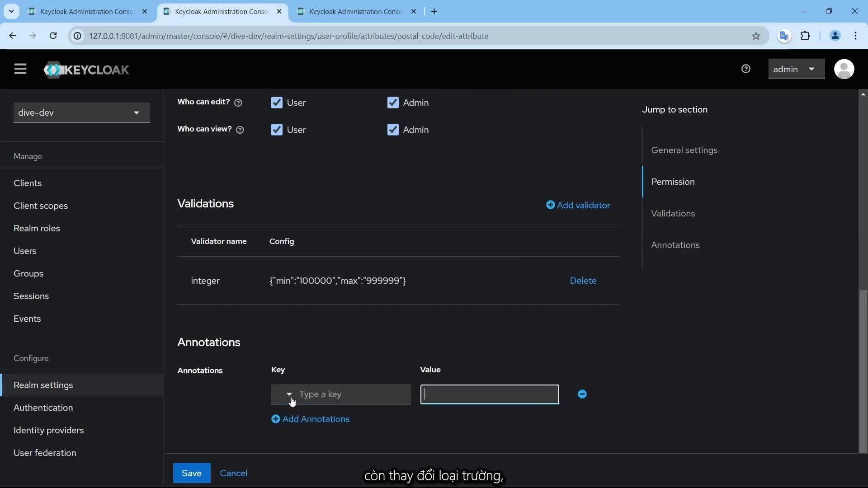Click the Save button

point(191,473)
